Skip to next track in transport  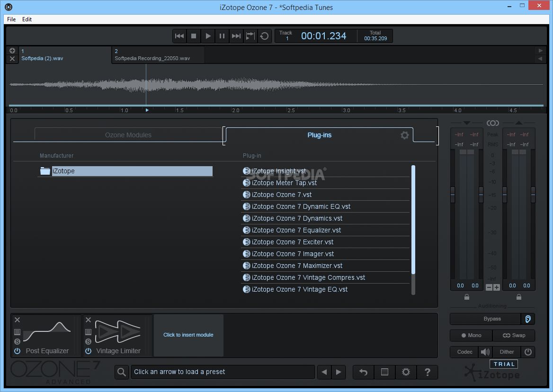236,36
